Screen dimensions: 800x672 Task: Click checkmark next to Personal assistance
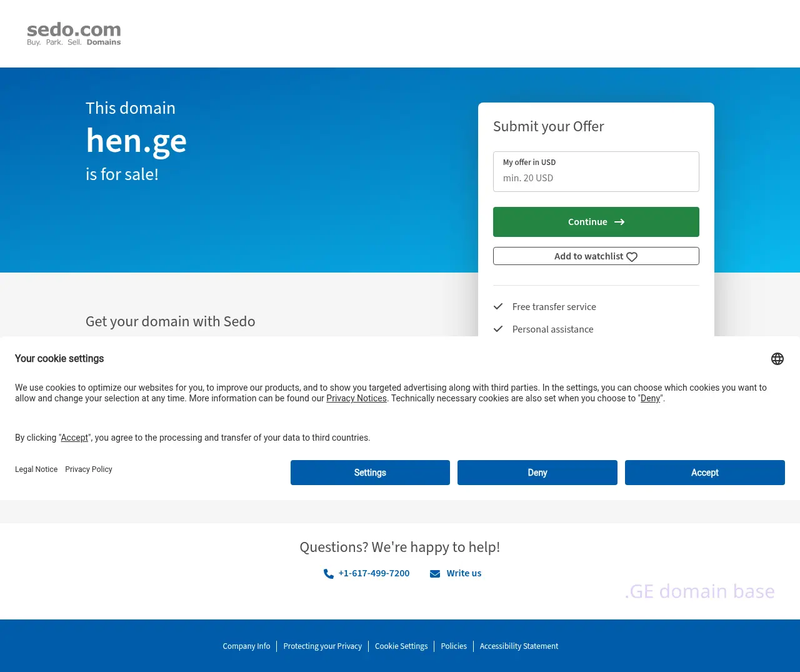498,329
